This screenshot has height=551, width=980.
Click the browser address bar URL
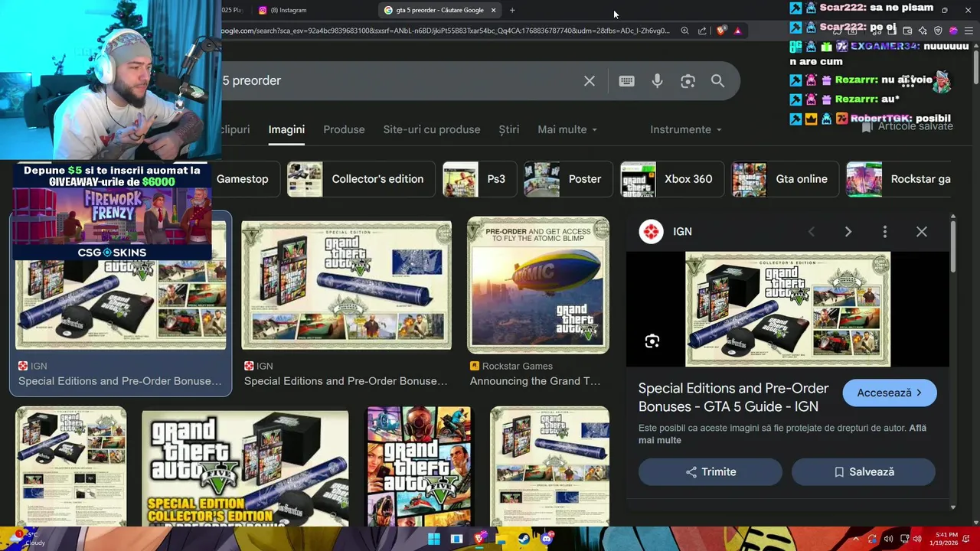coord(444,31)
